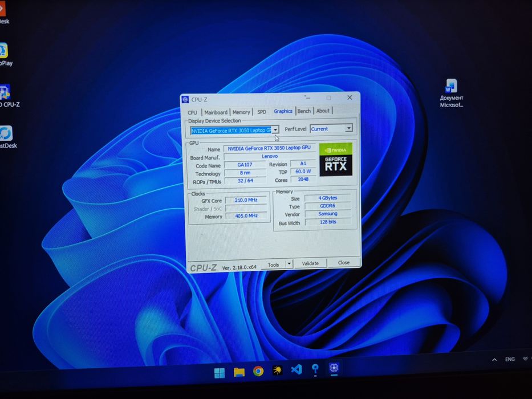
Task: Click the GFX Core value 210.0 MHz
Action: click(246, 200)
